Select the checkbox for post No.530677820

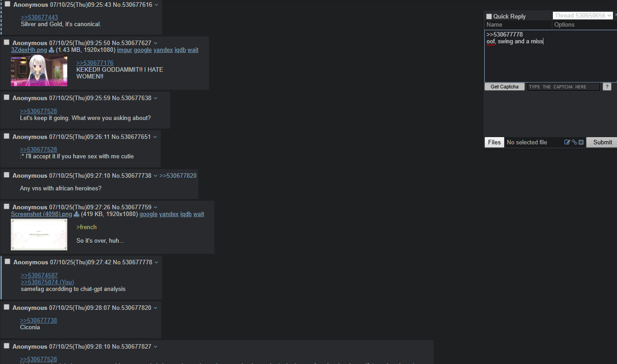coord(6,307)
